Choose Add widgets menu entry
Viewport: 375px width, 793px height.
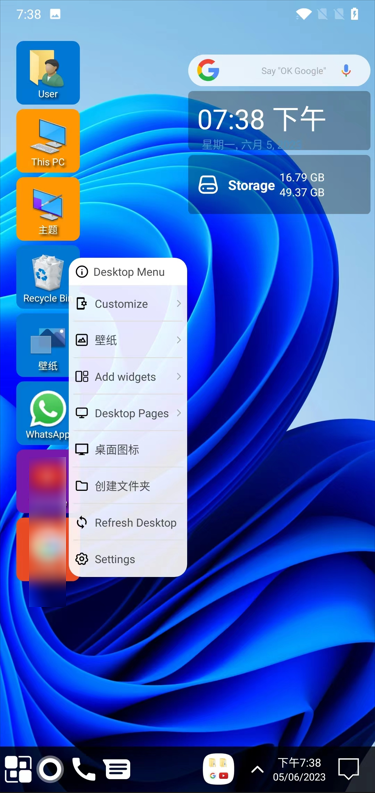pos(128,377)
